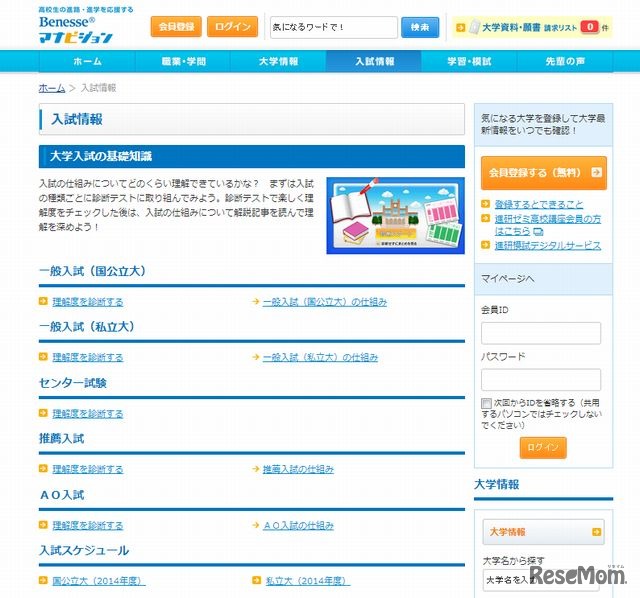Open 進研模試デジタルサービス link
Viewport: 640px width, 598px height.
pyautogui.click(x=548, y=245)
